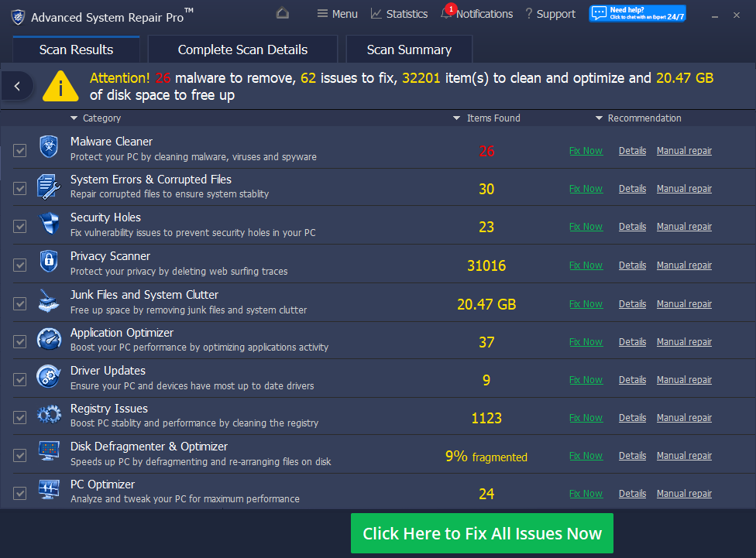Image resolution: width=756 pixels, height=558 pixels.
Task: Open Details for Registry Issues
Action: pyautogui.click(x=632, y=417)
